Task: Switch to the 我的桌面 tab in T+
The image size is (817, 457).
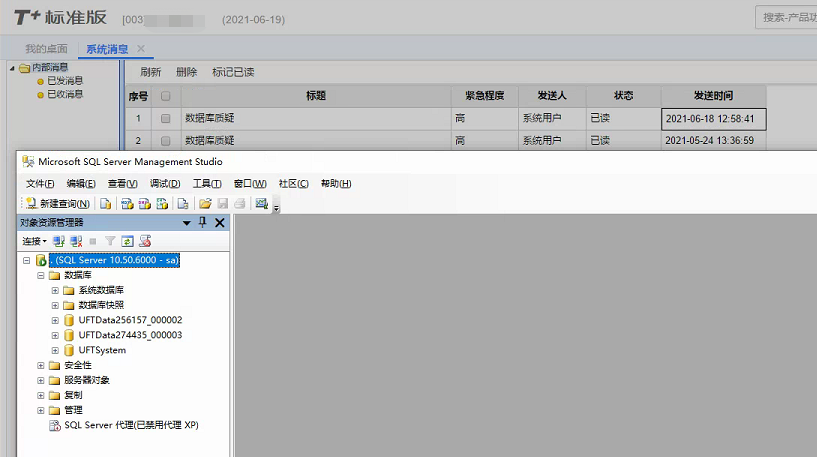Action: (46, 49)
